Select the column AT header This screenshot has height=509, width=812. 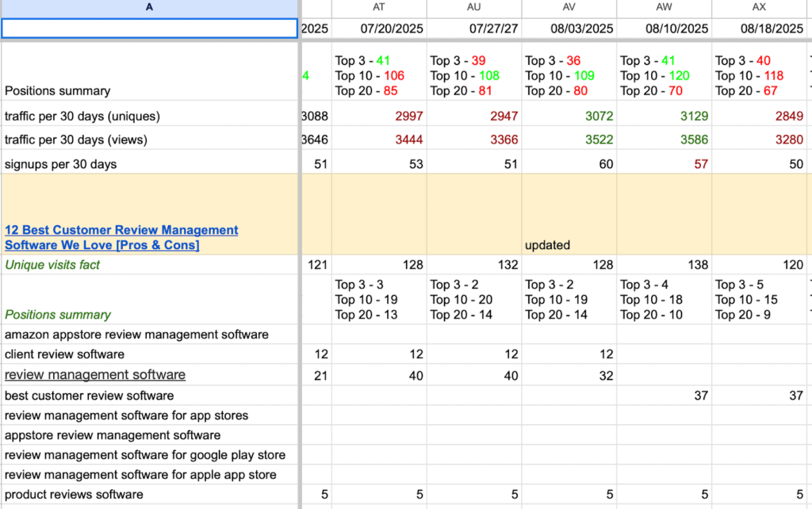click(379, 7)
